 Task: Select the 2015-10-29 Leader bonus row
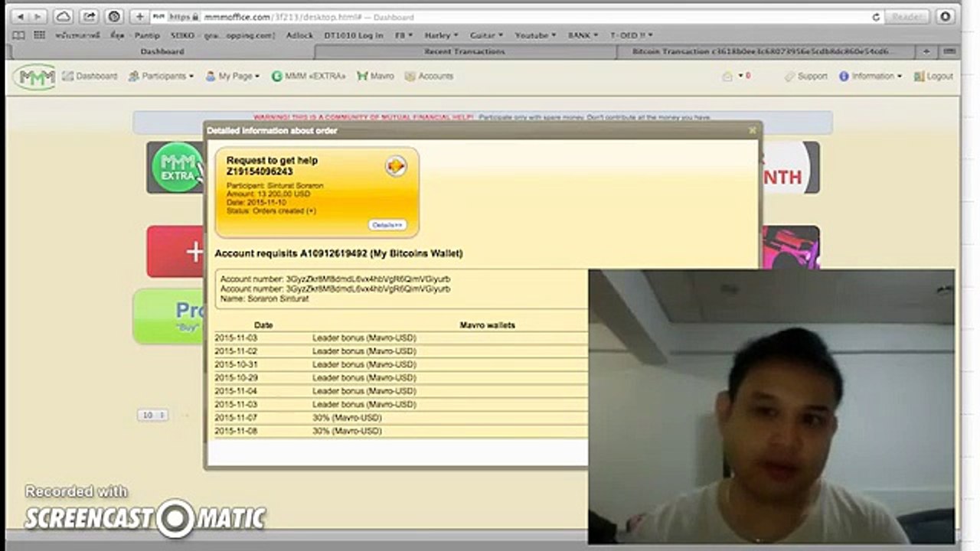[401, 377]
